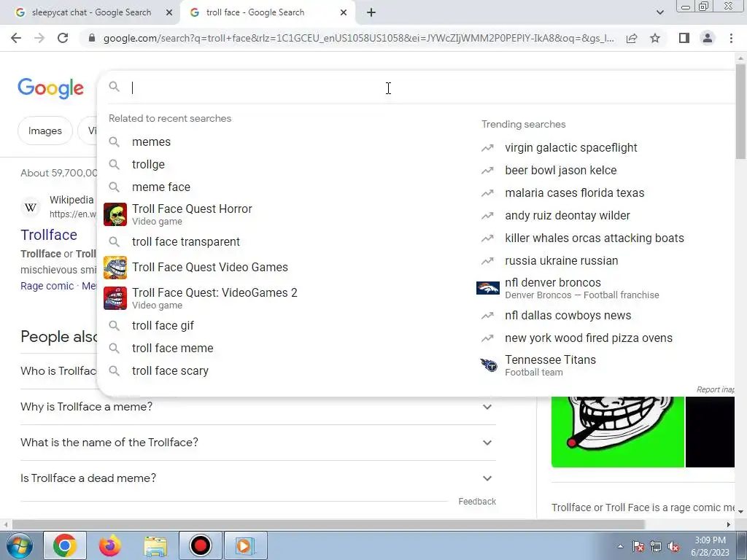This screenshot has width=747, height=560.
Task: Open the media player taskbar icon
Action: (246, 545)
